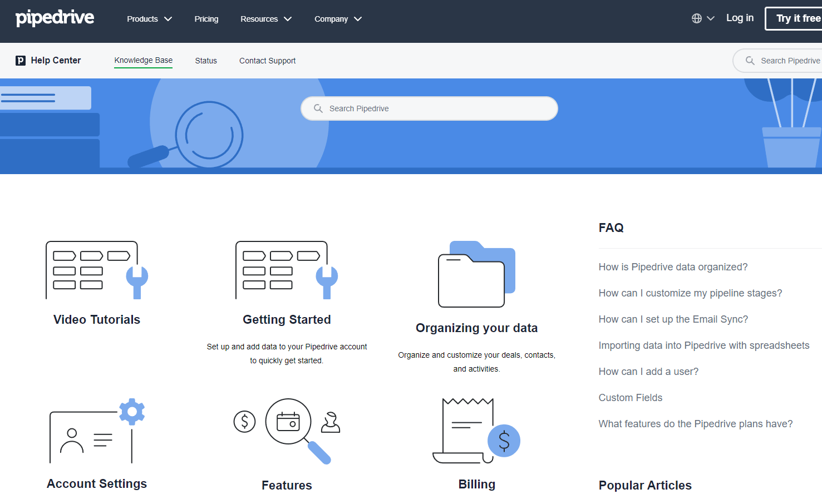
Task: Open the Custom Fields FAQ link
Action: [x=631, y=398]
